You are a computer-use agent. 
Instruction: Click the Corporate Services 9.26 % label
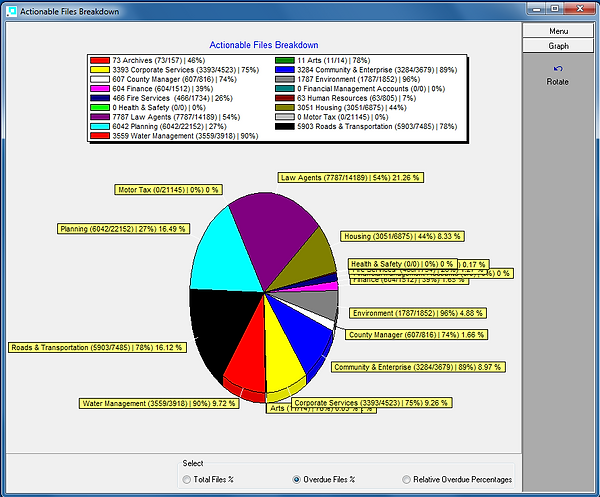pyautogui.click(x=372, y=402)
